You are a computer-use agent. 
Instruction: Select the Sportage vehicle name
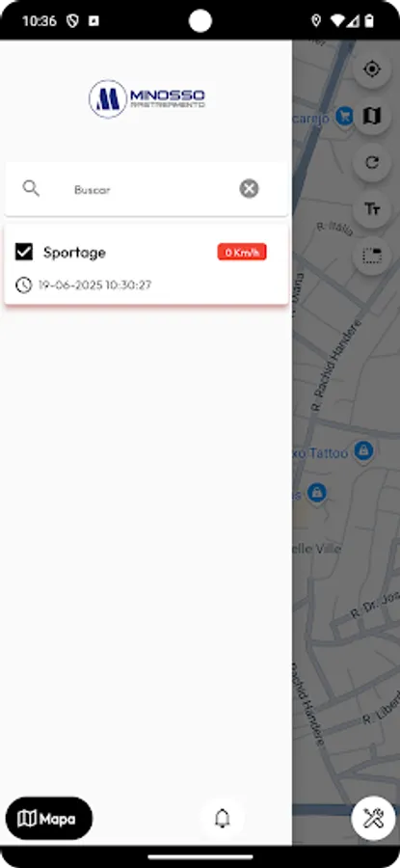pos(74,253)
